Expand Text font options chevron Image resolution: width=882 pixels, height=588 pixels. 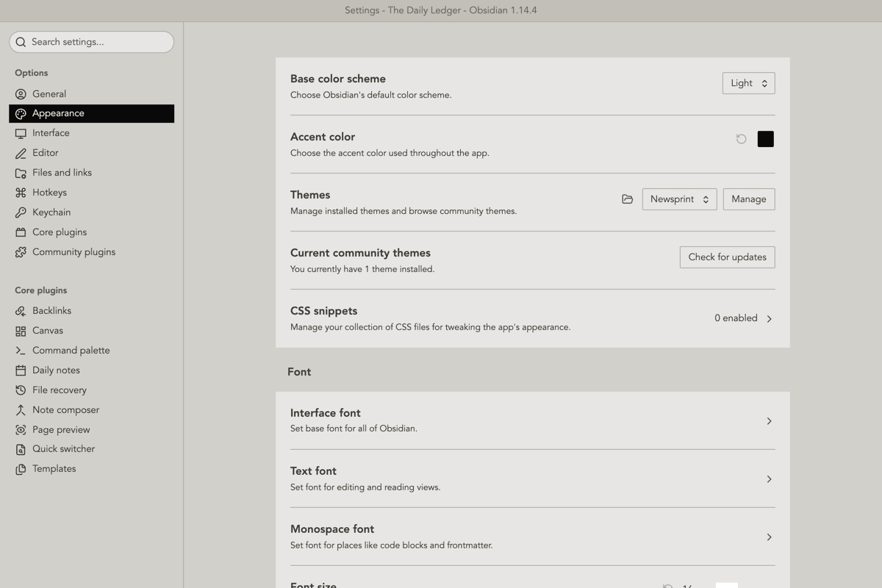click(x=769, y=479)
